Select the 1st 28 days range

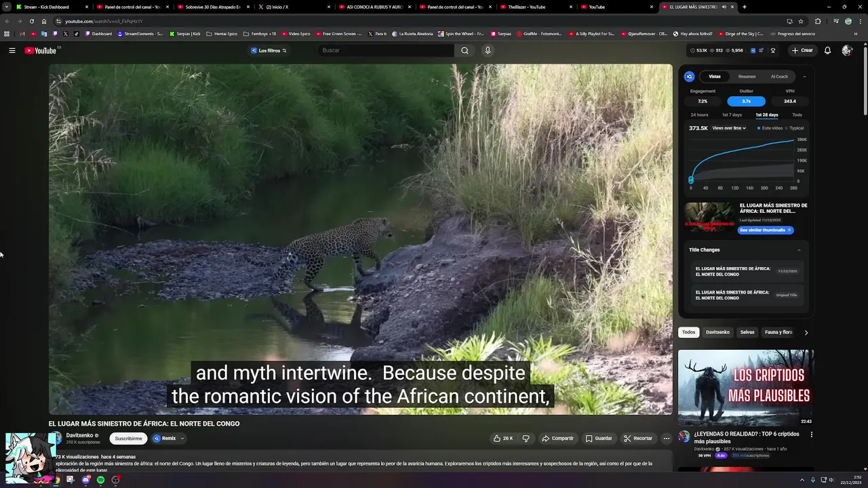click(x=767, y=115)
